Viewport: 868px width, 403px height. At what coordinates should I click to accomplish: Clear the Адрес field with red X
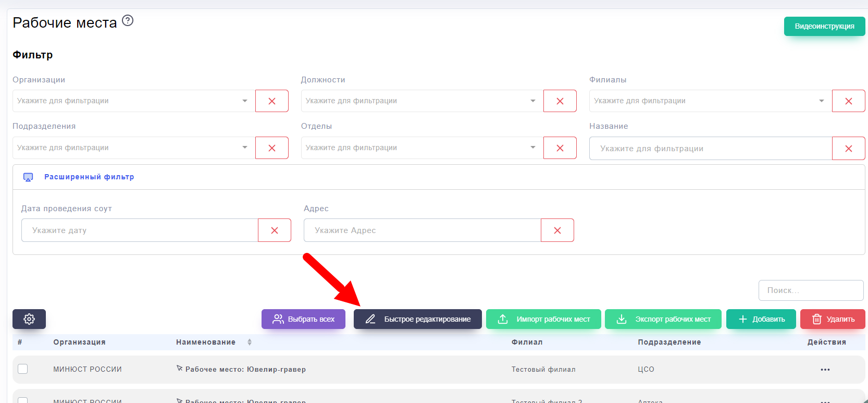[557, 230]
